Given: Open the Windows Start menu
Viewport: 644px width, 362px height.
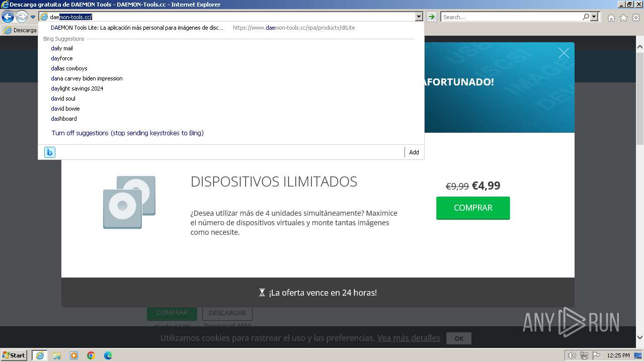Looking at the screenshot, I should coord(14,355).
